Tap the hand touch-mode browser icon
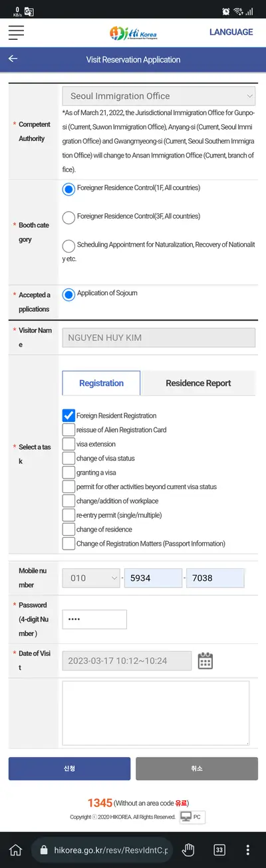Screen dimensions: 266x868 coord(189,850)
